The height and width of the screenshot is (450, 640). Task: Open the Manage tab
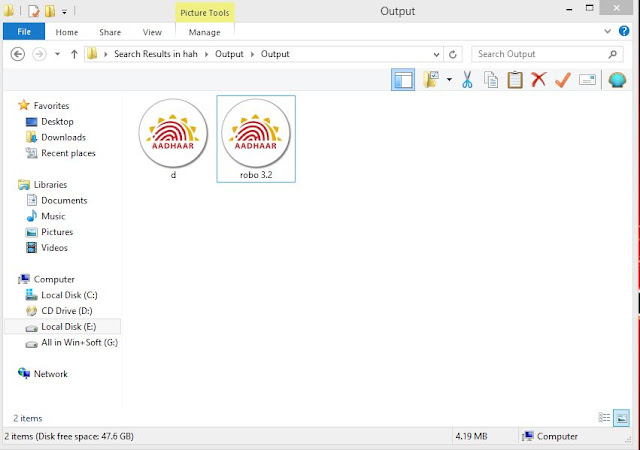204,32
